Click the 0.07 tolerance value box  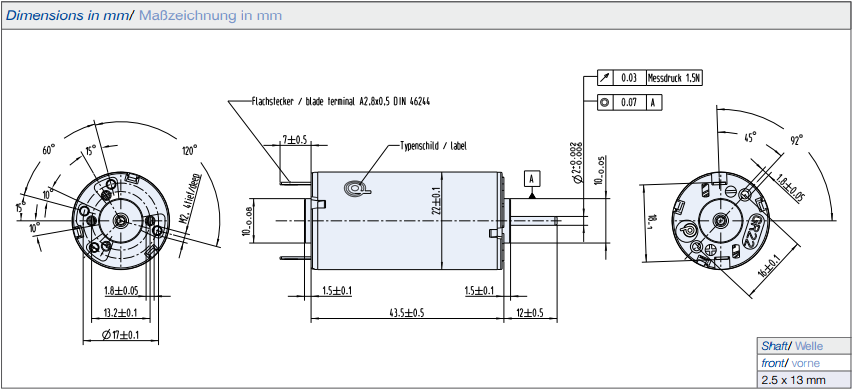click(x=629, y=102)
